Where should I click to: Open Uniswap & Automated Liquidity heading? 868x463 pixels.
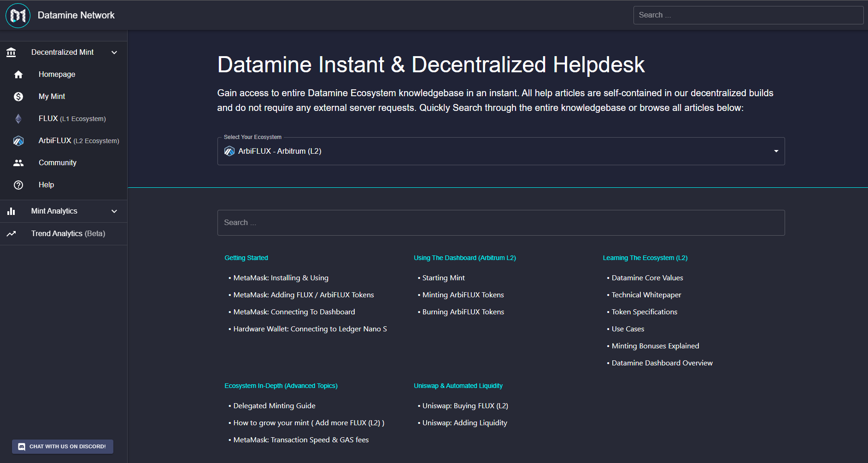coord(458,386)
